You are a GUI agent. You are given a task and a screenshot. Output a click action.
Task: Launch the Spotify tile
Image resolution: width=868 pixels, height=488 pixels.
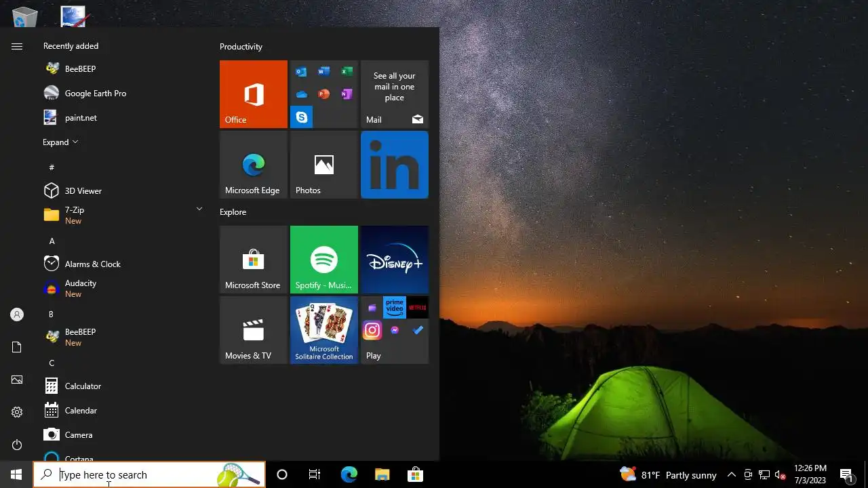[324, 260]
